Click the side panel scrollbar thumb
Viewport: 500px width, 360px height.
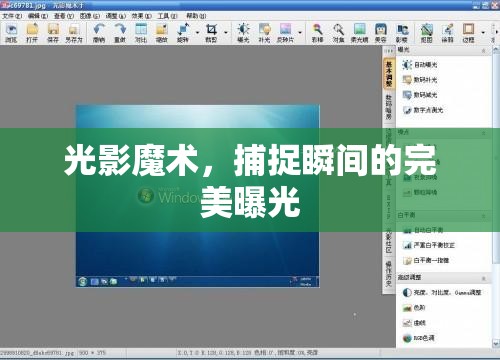[x=496, y=159]
